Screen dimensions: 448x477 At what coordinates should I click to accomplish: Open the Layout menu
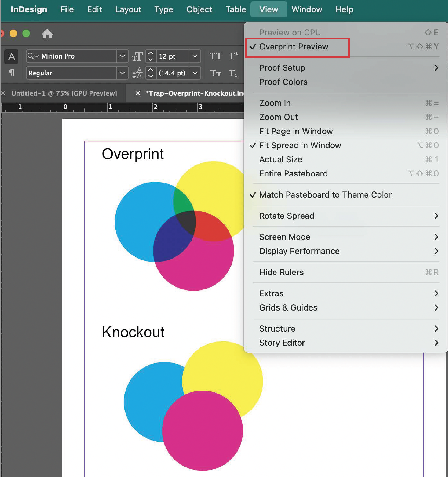click(128, 9)
